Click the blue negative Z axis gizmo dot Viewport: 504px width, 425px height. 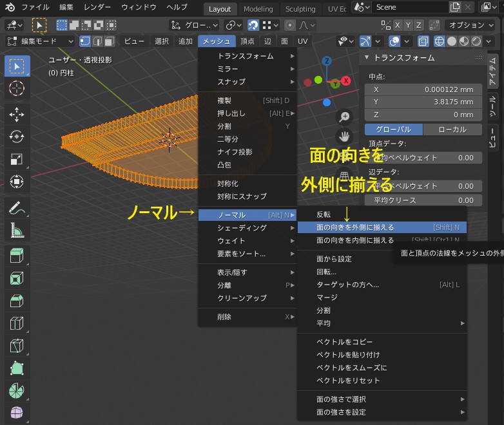click(x=327, y=102)
